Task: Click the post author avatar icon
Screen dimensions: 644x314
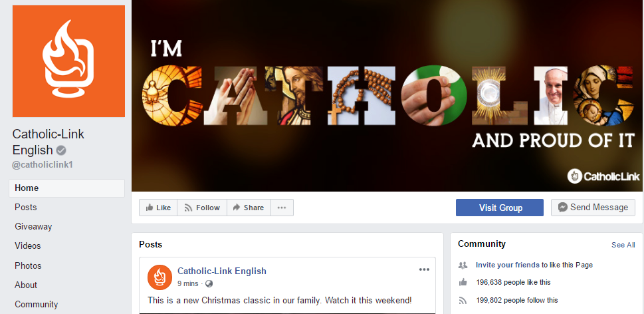Action: [160, 277]
